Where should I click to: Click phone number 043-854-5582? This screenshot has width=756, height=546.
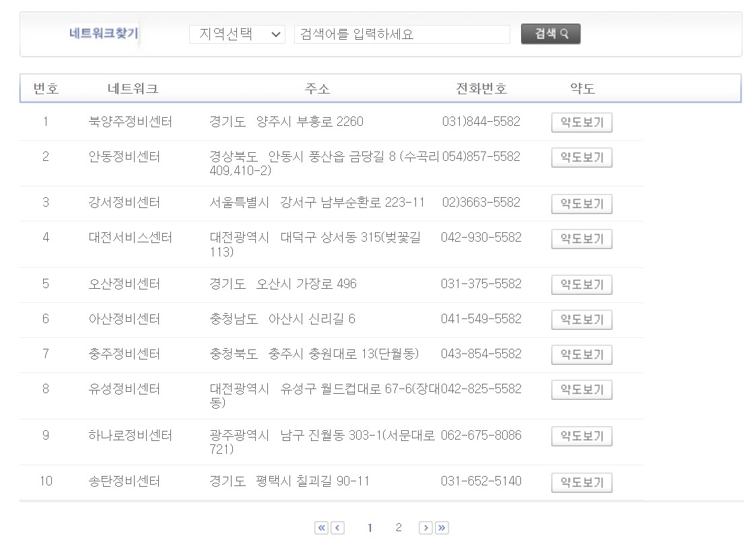coord(481,354)
